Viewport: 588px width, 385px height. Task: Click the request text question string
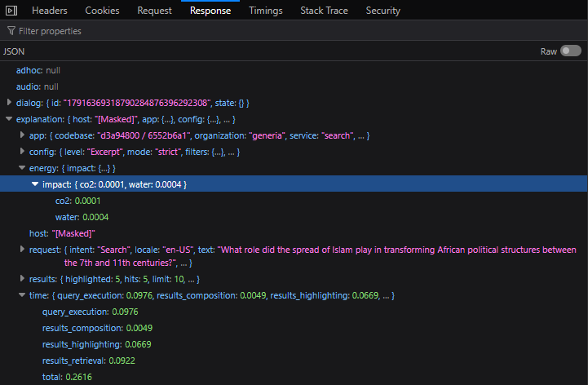tap(321, 256)
